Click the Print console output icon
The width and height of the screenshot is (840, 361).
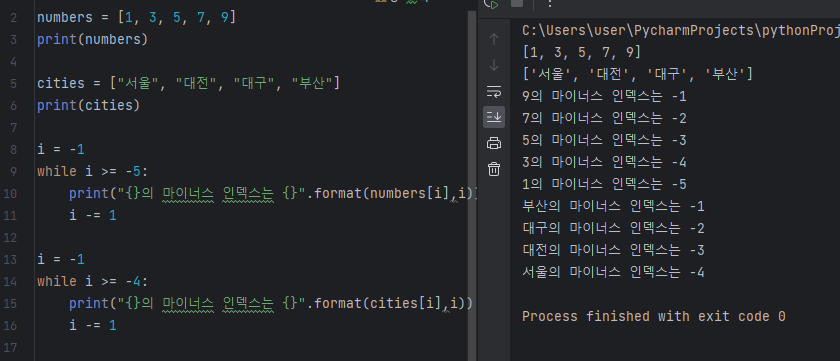click(x=494, y=143)
